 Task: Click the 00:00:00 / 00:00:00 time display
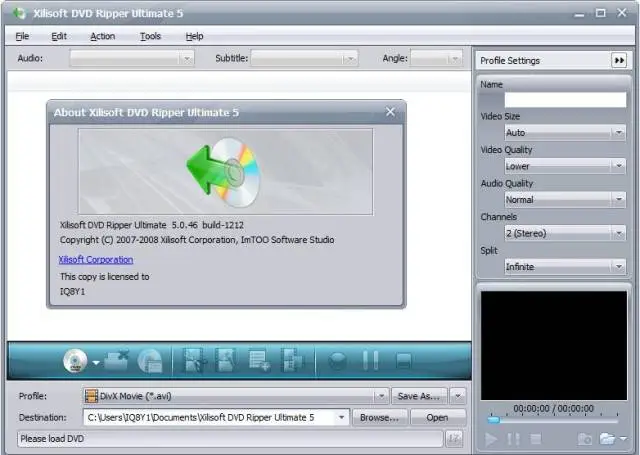(553, 408)
